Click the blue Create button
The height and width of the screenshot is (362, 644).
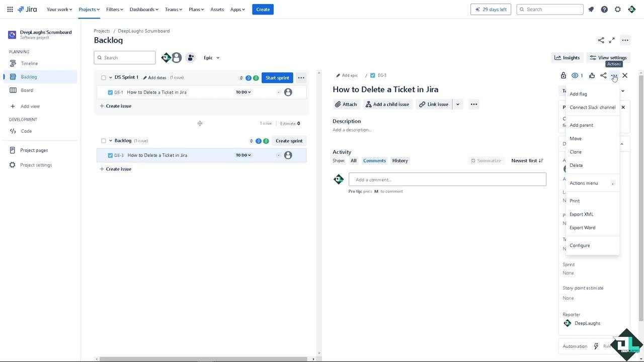click(x=263, y=9)
